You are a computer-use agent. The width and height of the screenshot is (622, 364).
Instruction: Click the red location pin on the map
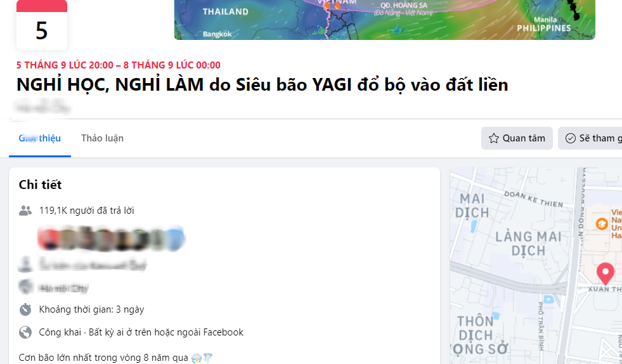(606, 273)
